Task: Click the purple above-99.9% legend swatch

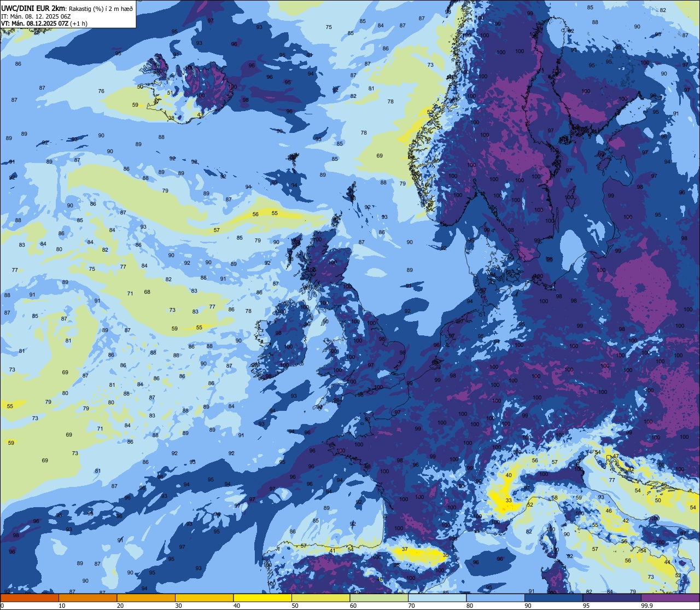Action: coord(670,597)
